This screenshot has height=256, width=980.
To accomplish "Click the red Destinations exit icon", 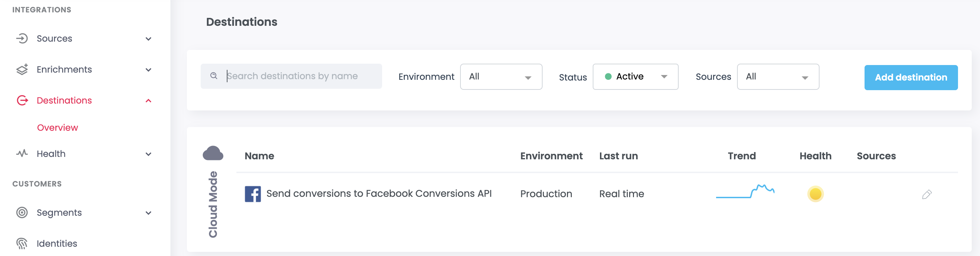I will (22, 100).
